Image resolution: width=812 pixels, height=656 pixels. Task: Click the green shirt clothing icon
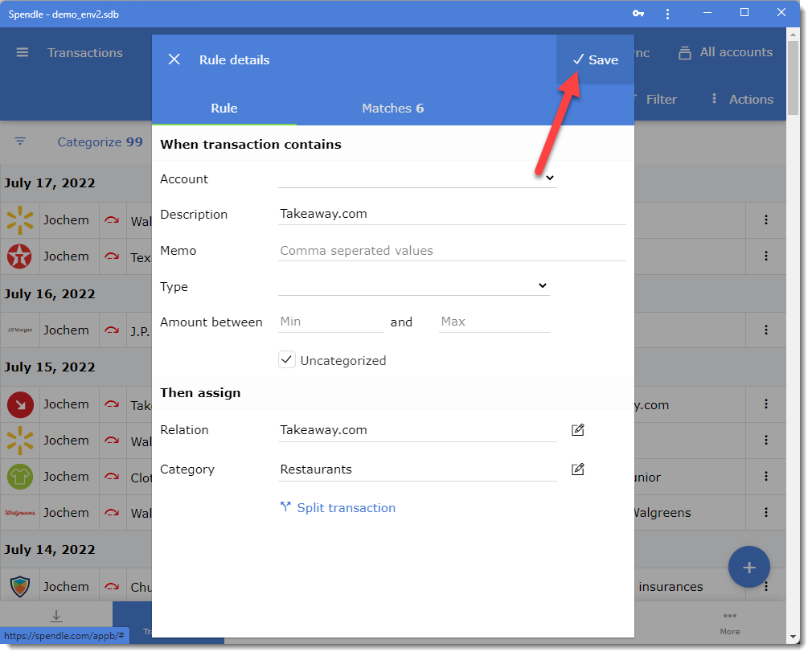[19, 477]
